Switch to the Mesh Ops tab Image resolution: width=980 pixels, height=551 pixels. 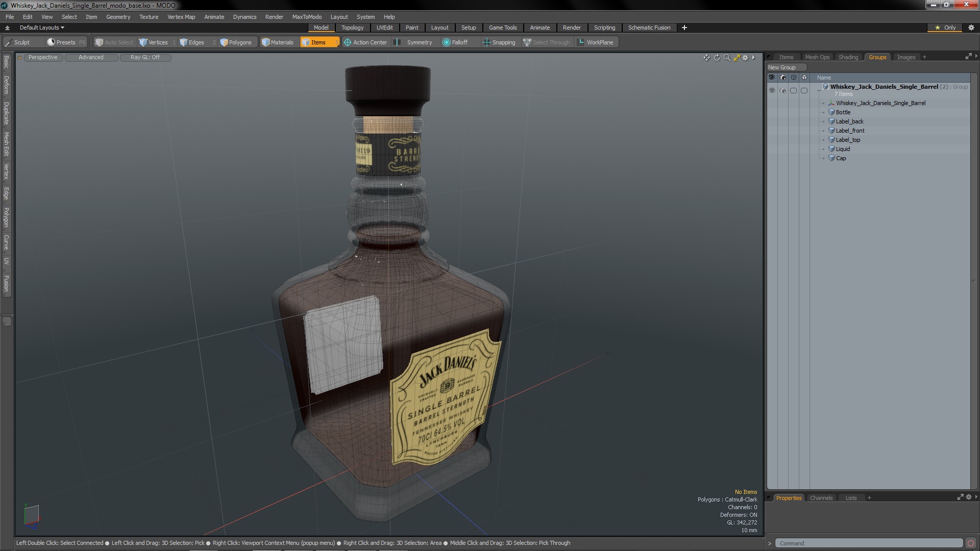pyautogui.click(x=817, y=57)
